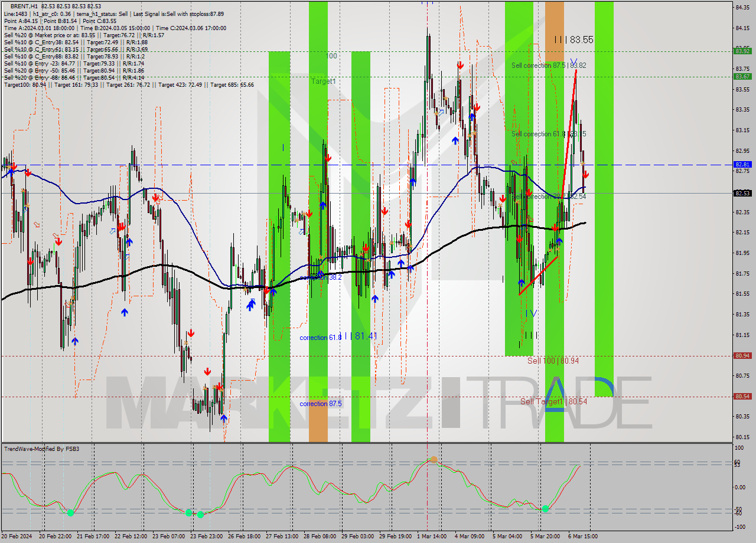Click the 'TrendWave-Modified By FSB3' indicator title
756x543 pixels.
pyautogui.click(x=42, y=449)
